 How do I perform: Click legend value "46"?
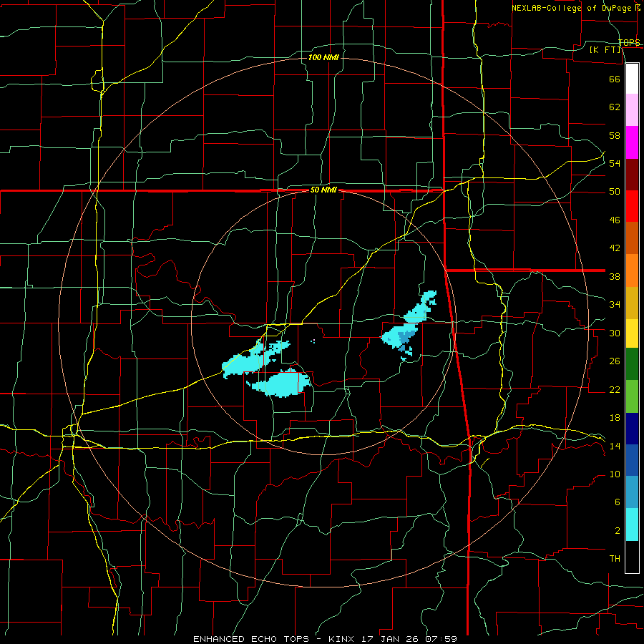[x=615, y=220]
